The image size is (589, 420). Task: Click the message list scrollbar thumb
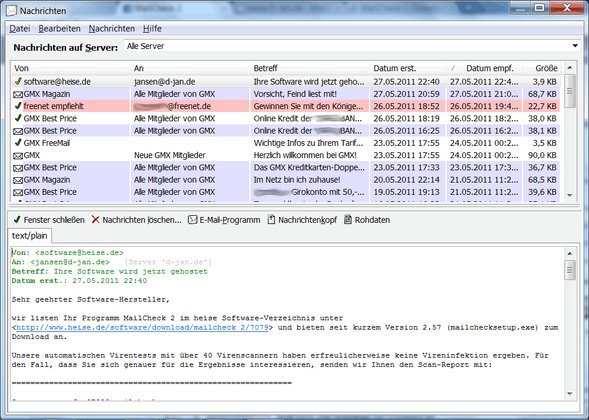point(569,91)
